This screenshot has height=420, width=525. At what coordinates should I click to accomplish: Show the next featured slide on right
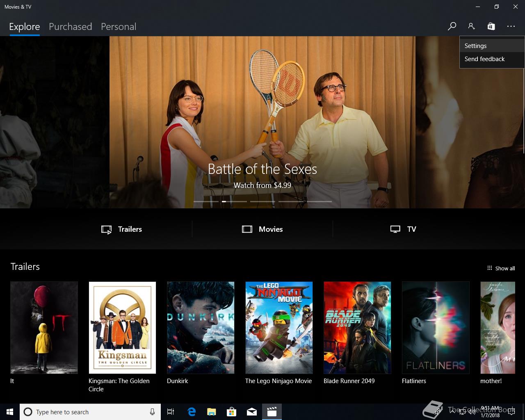[x=470, y=122]
